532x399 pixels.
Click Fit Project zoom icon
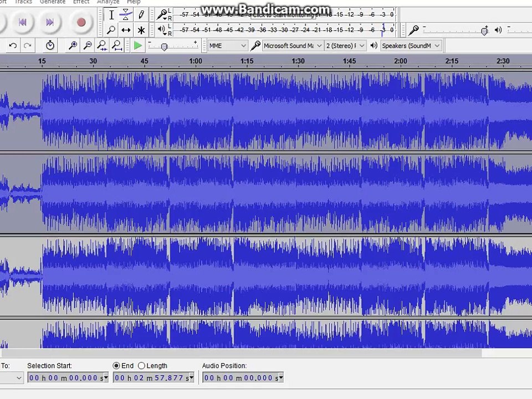tap(117, 45)
